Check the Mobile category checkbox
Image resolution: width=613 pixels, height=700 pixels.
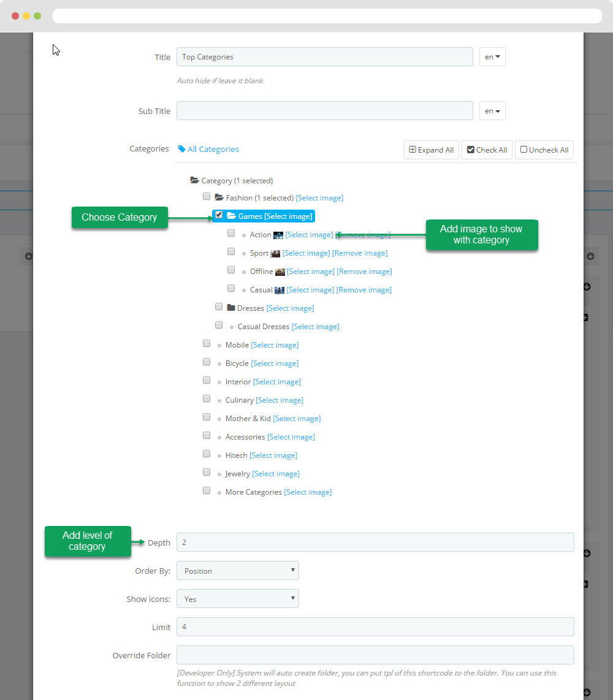click(x=206, y=343)
